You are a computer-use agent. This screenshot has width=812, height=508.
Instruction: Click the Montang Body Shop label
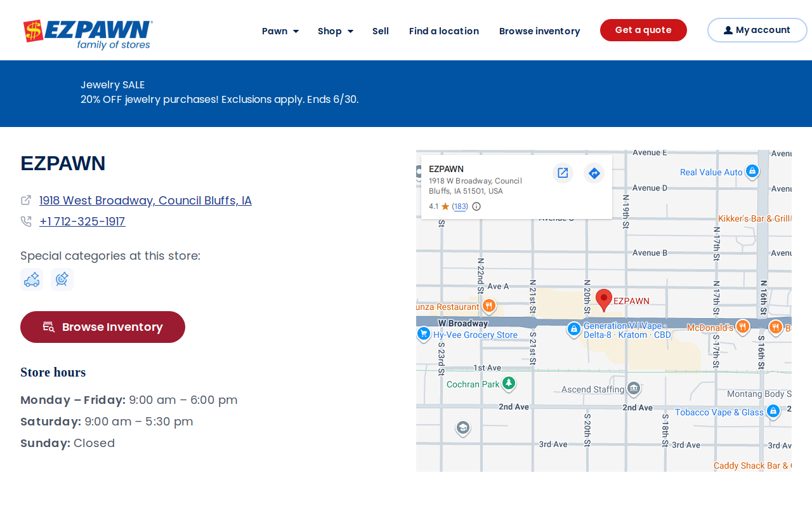click(x=759, y=394)
